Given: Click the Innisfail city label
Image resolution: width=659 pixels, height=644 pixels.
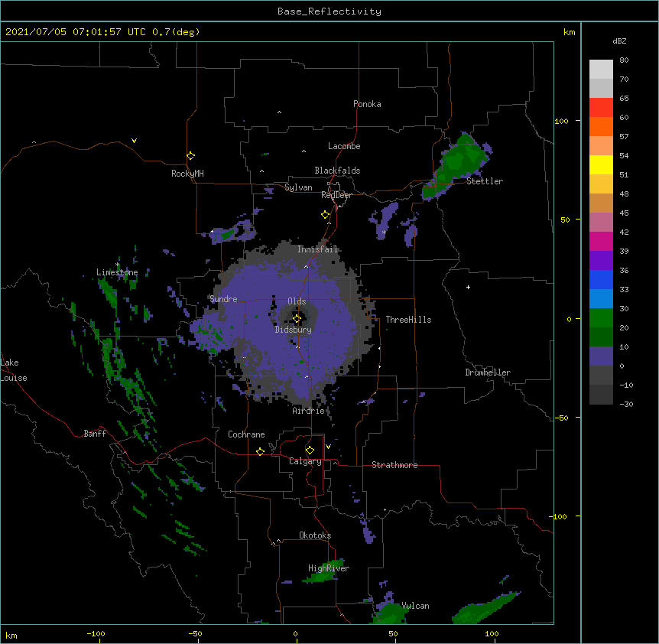Looking at the screenshot, I should 318,249.
